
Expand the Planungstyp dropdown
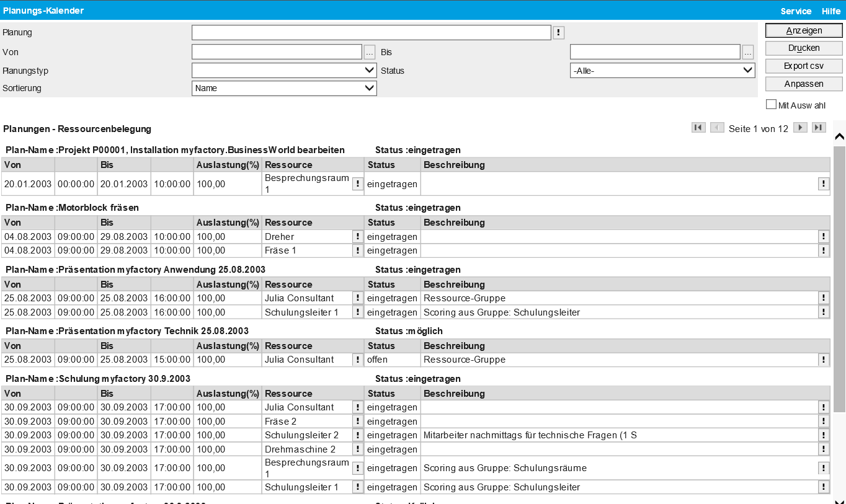(x=284, y=71)
